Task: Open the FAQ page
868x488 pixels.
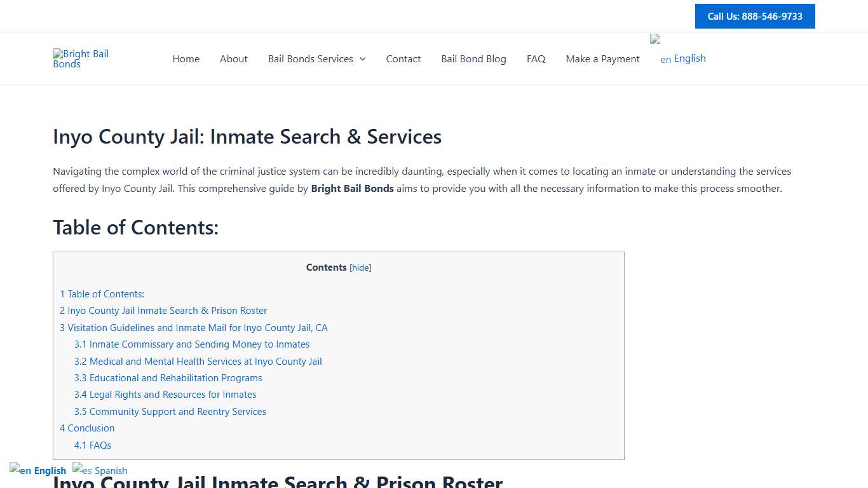Action: pos(536,58)
